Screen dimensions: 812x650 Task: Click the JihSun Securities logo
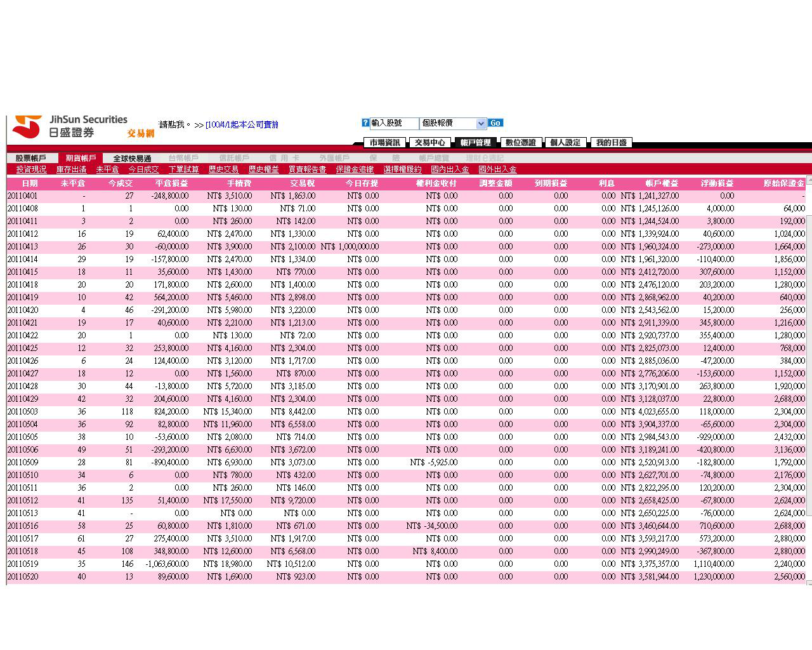point(70,126)
